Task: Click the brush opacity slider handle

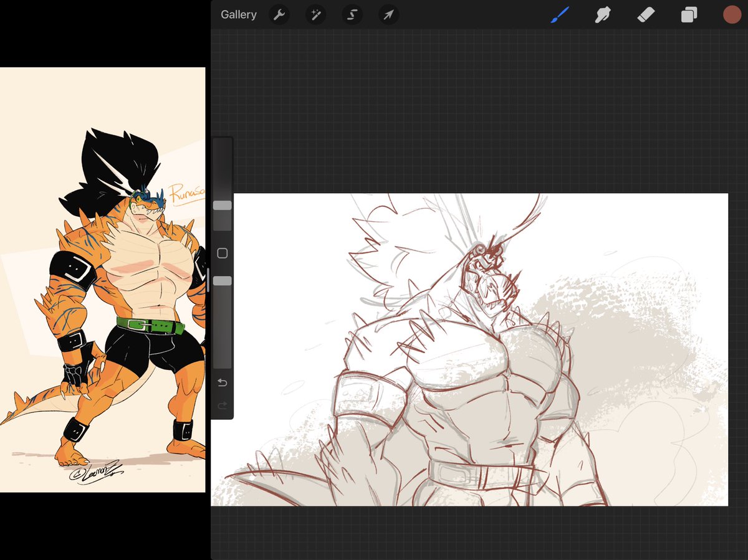Action: coord(223,282)
